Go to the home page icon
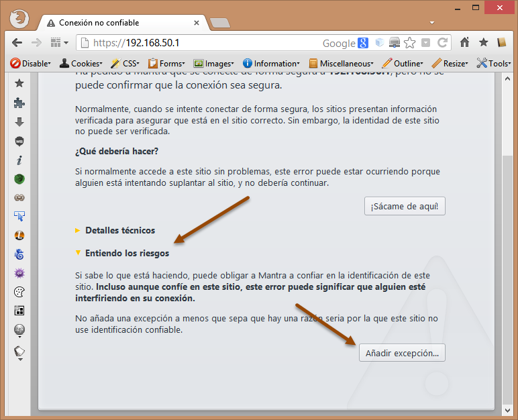 tap(464, 43)
